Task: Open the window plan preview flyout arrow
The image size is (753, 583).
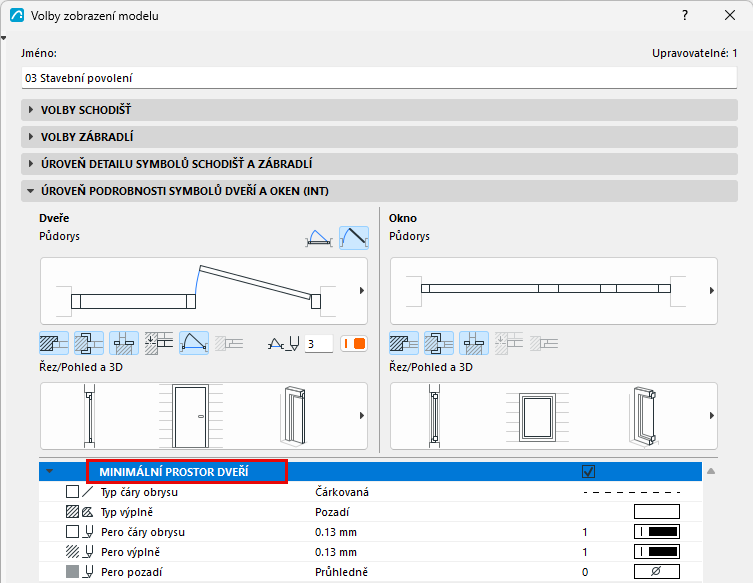Action: coord(712,291)
